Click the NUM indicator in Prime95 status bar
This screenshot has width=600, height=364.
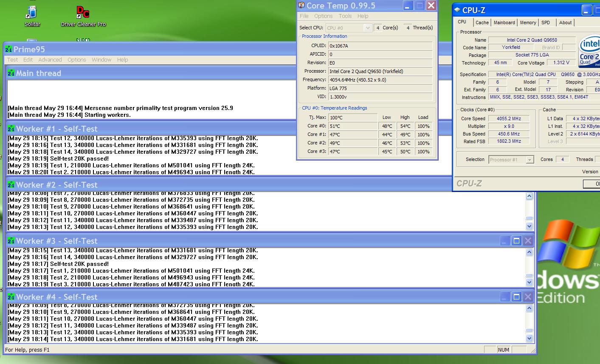pos(504,350)
